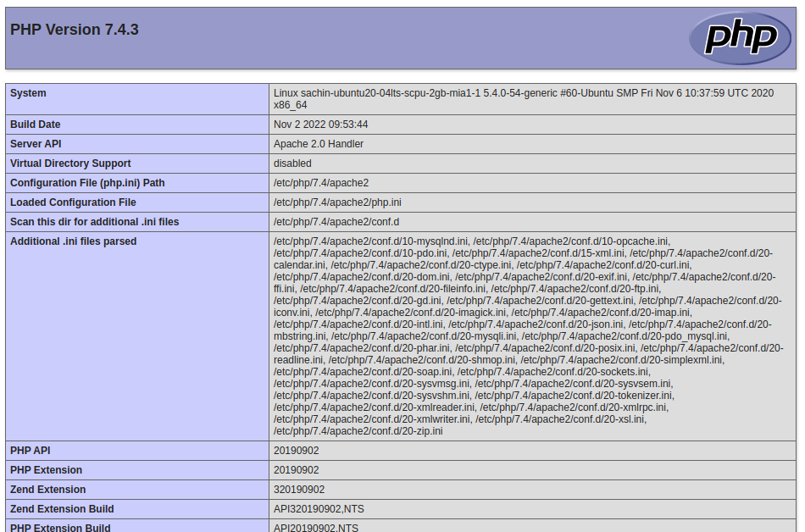Click the "Virtual Directory Support" label

click(70, 163)
